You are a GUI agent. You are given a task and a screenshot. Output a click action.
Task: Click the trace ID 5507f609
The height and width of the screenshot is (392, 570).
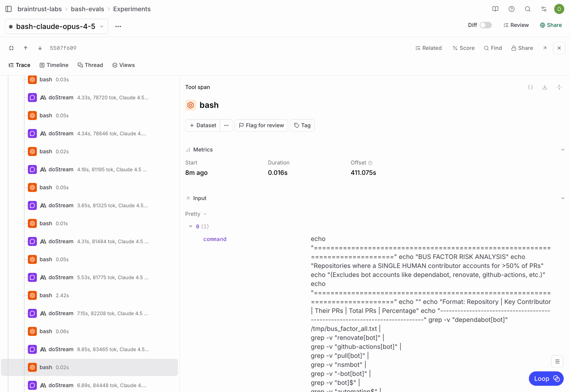pos(63,48)
